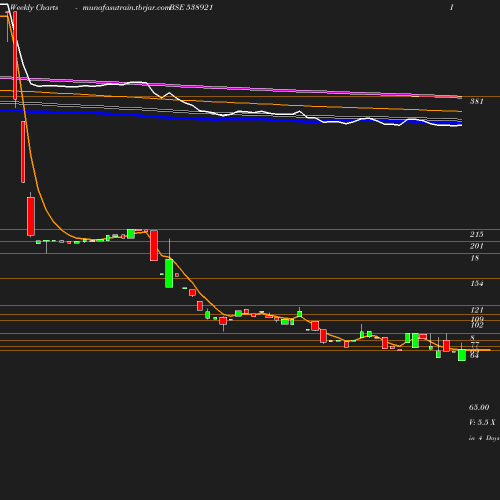Select the 121 price level label

click(477, 310)
